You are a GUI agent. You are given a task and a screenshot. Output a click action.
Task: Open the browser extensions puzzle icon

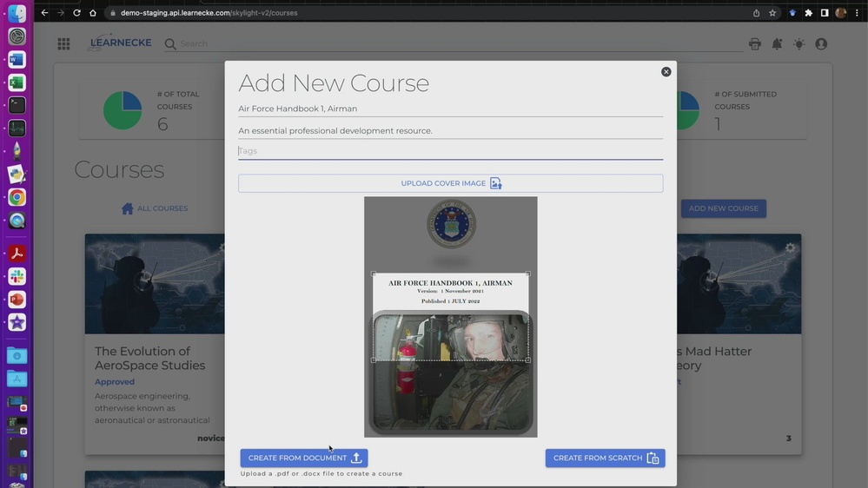pos(809,13)
